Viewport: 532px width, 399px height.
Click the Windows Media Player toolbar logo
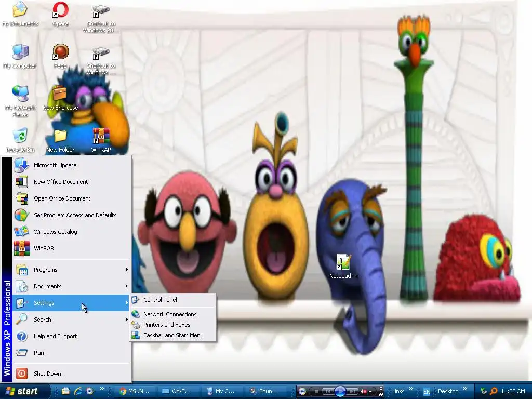tap(302, 391)
